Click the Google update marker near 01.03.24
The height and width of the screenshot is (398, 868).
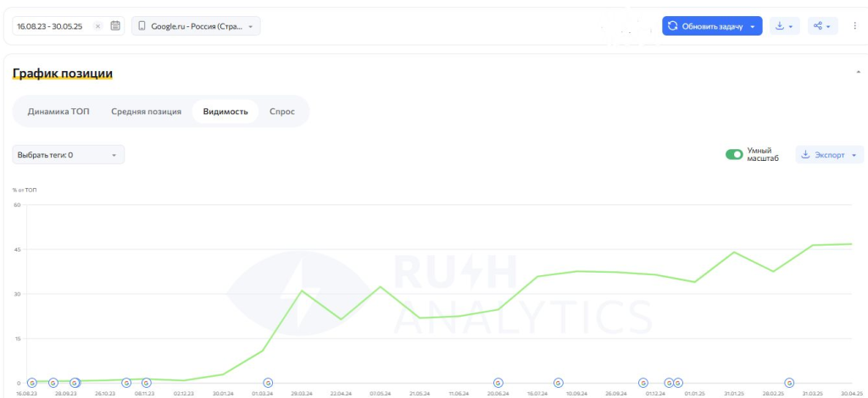pyautogui.click(x=268, y=383)
